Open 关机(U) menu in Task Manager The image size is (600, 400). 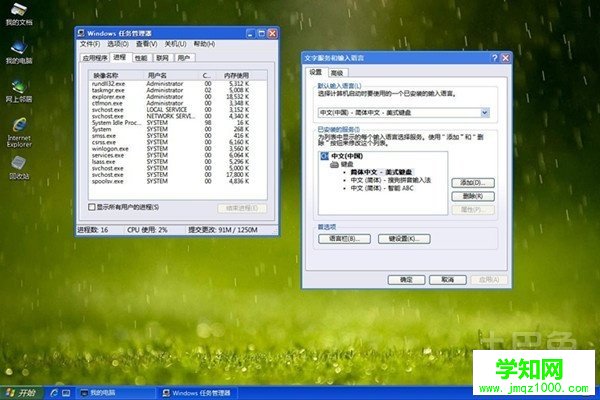coord(175,44)
